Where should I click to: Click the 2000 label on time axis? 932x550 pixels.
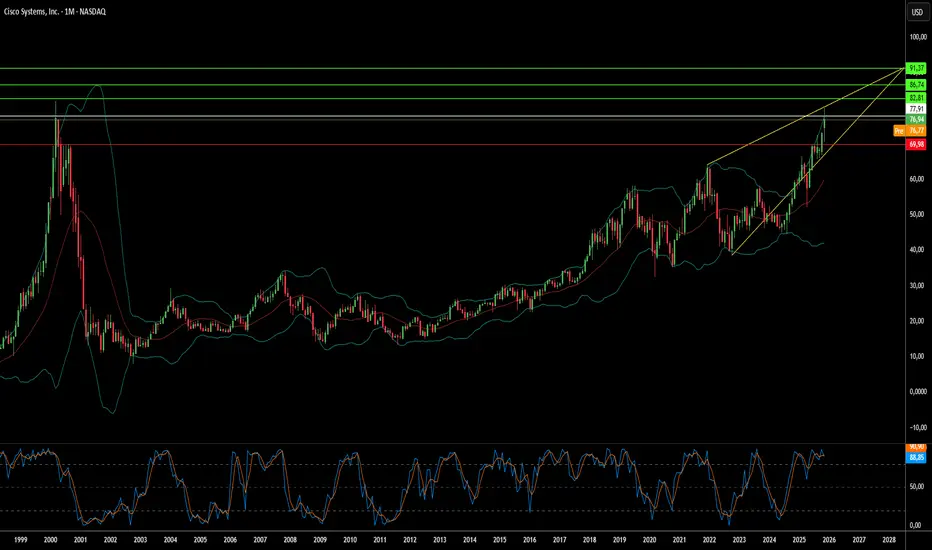(51, 538)
